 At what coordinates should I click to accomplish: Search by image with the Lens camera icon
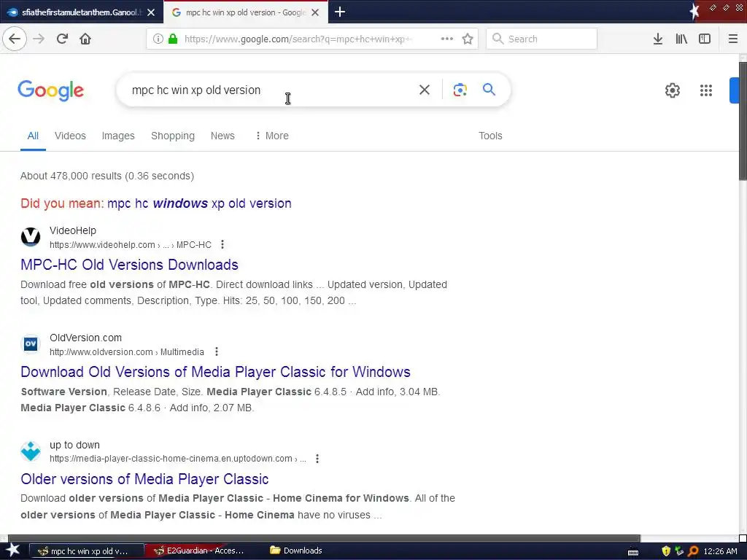click(460, 90)
